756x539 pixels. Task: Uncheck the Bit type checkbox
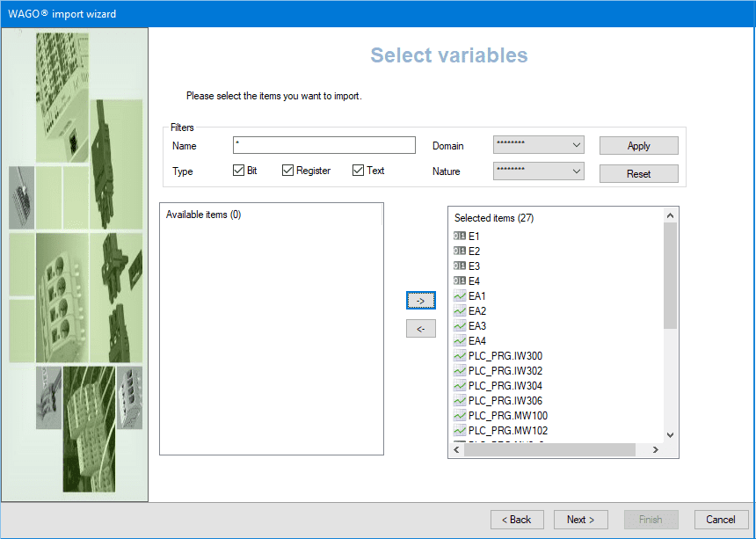pyautogui.click(x=238, y=171)
